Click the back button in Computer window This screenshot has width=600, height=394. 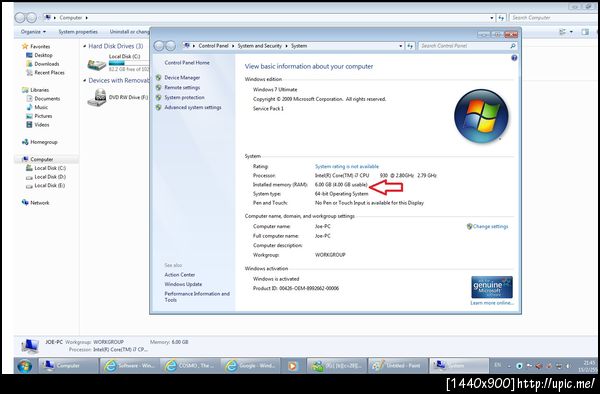(x=20, y=18)
